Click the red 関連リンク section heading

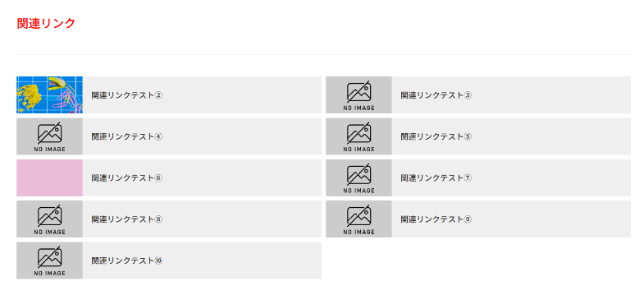click(x=46, y=24)
